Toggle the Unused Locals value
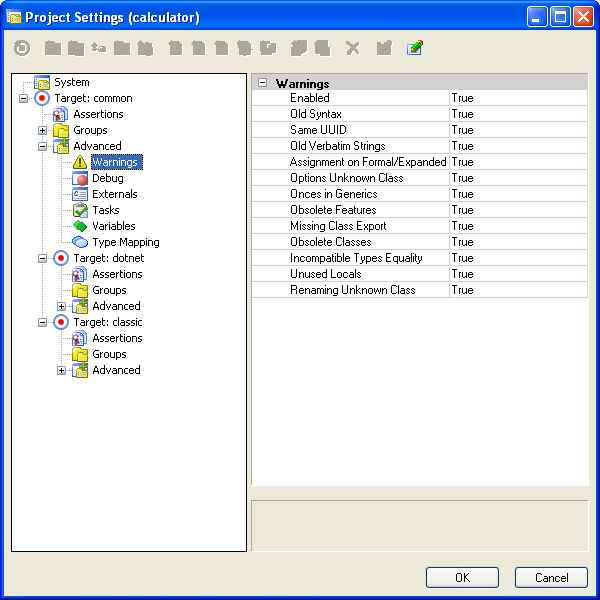This screenshot has width=600, height=600. (517, 274)
